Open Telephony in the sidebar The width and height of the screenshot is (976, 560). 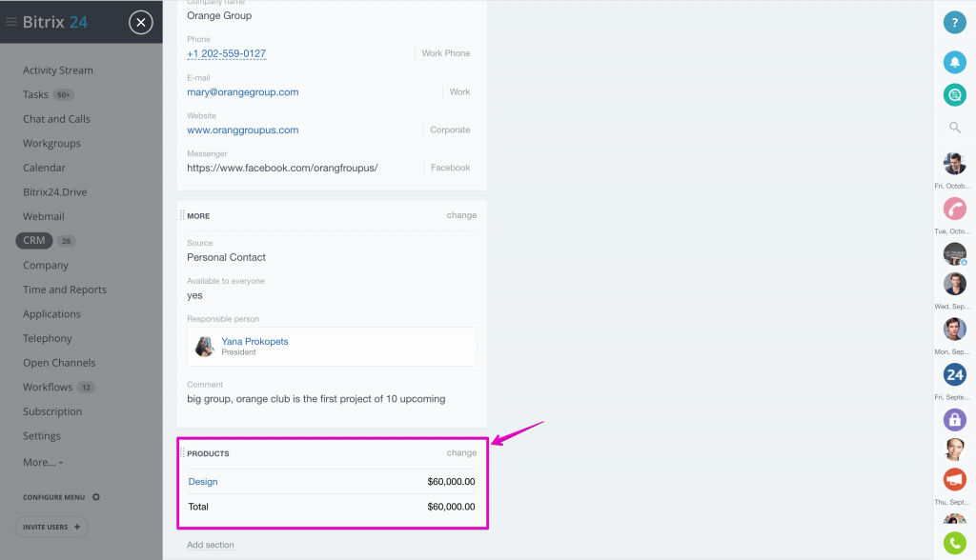coord(48,338)
